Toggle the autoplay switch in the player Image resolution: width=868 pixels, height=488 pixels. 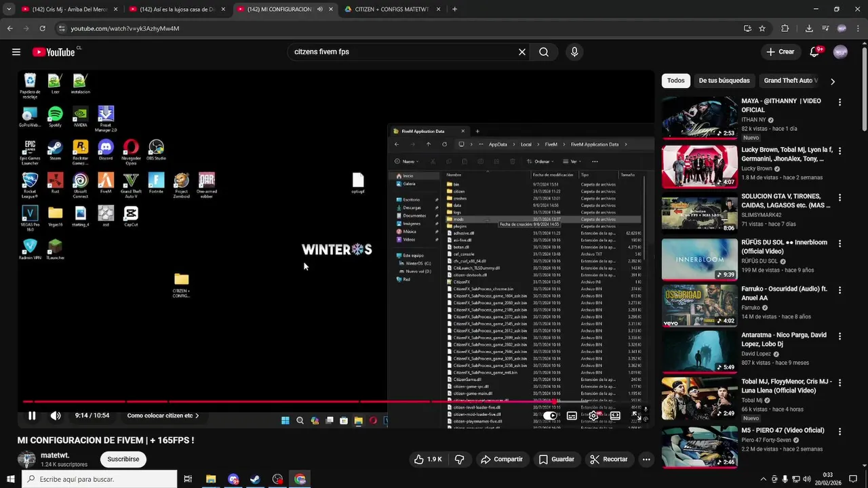tap(550, 415)
